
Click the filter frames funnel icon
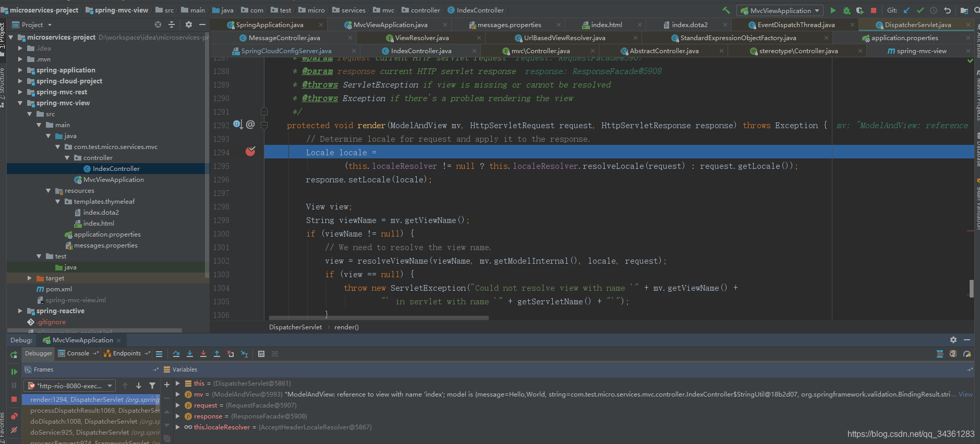click(152, 386)
